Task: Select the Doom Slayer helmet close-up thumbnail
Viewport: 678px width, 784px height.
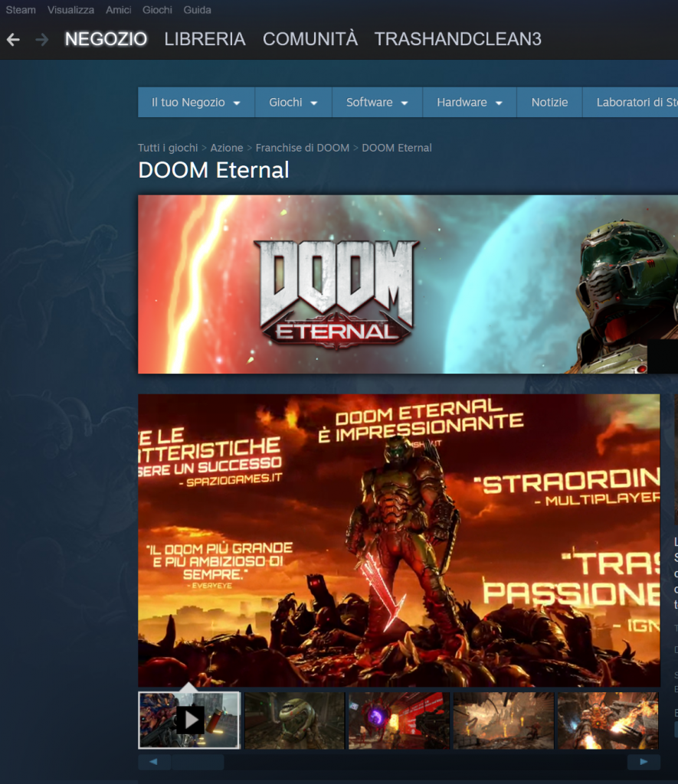Action: click(294, 720)
